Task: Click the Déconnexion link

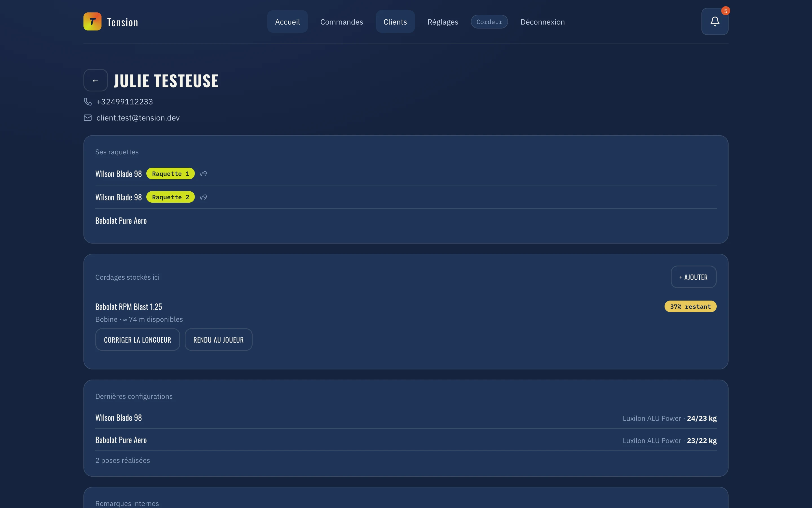Action: click(542, 21)
